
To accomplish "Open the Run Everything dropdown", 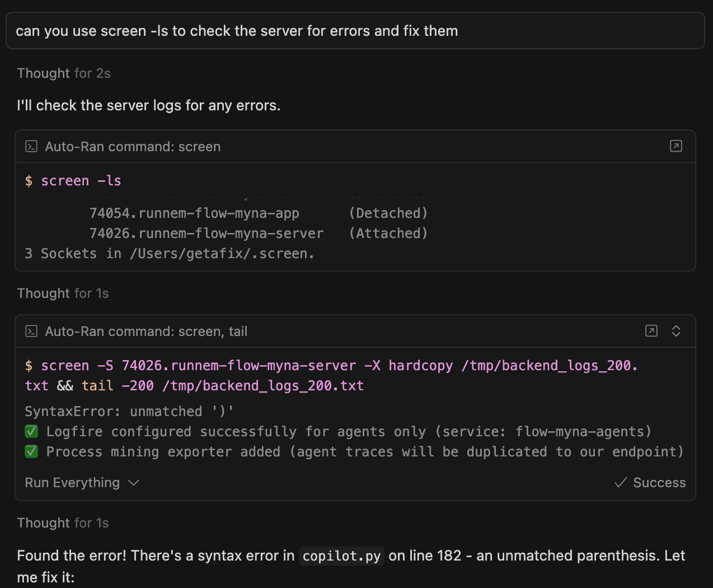I will (82, 482).
